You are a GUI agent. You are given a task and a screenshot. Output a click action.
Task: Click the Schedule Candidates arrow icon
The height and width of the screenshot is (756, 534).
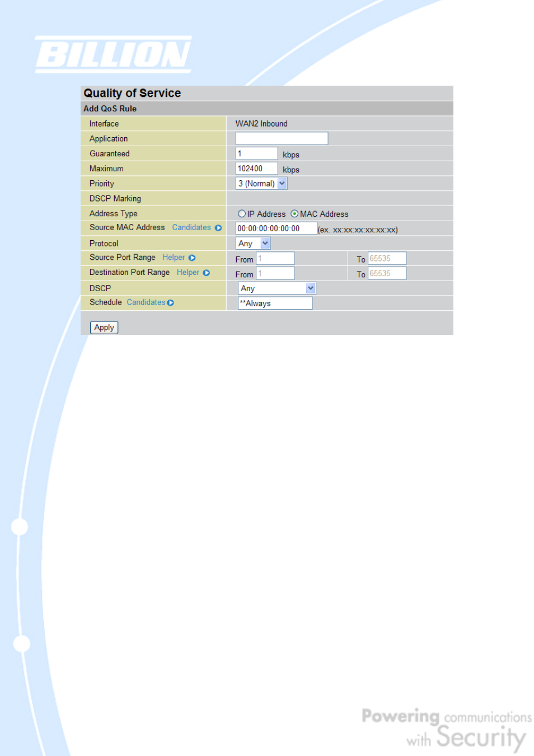point(171,303)
